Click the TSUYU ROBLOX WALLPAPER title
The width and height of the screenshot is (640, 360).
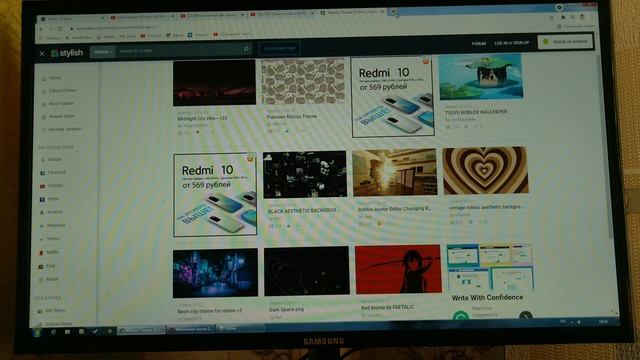pyautogui.click(x=476, y=112)
